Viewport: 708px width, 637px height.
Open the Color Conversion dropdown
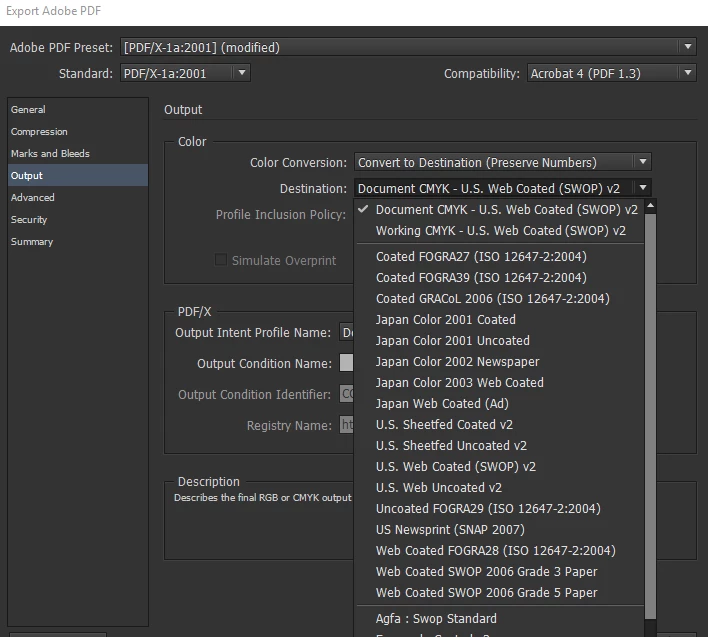[x=503, y=162]
